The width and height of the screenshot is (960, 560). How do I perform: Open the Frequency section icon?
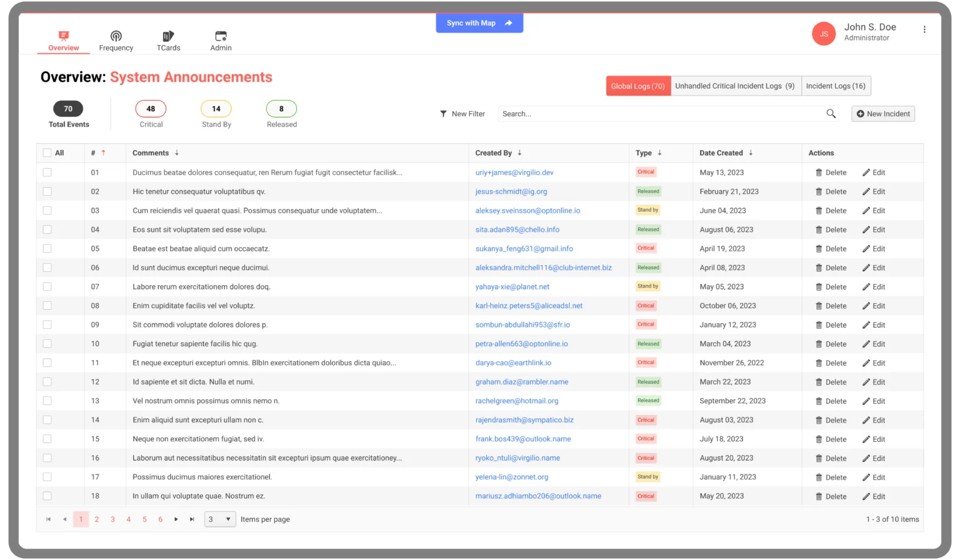coord(116,36)
